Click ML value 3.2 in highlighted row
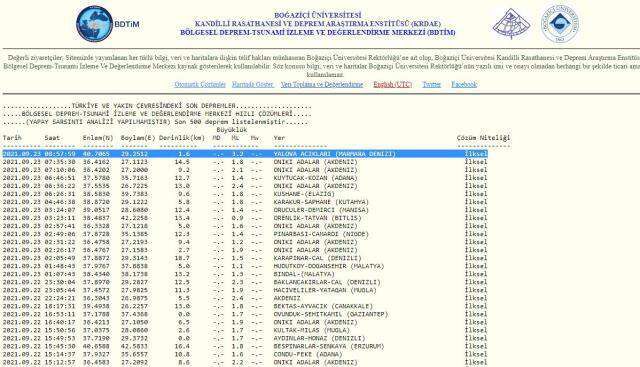The width and height of the screenshot is (640, 367). pos(238,154)
